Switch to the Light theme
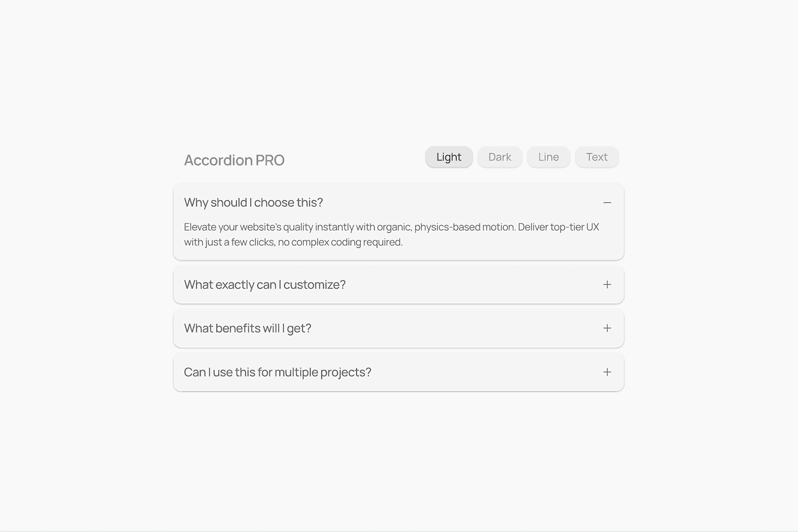The image size is (798, 532). click(448, 157)
